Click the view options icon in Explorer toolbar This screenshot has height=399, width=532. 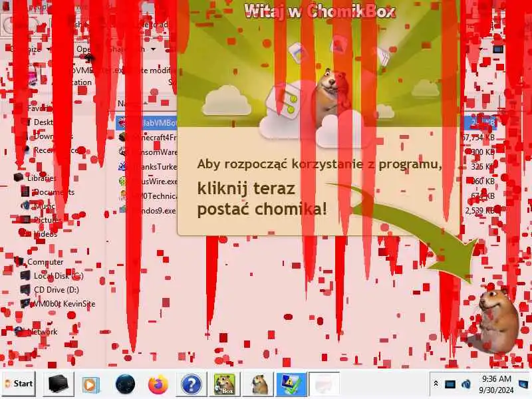click(x=498, y=49)
